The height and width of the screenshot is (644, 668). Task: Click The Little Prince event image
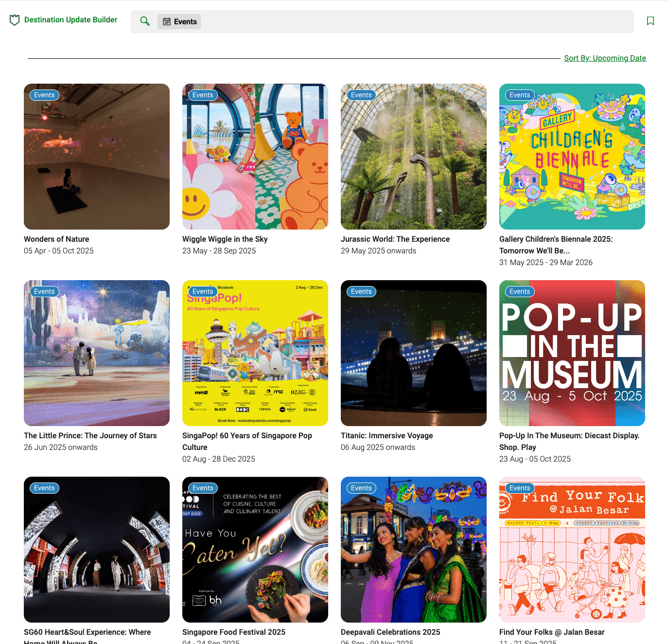tap(96, 353)
